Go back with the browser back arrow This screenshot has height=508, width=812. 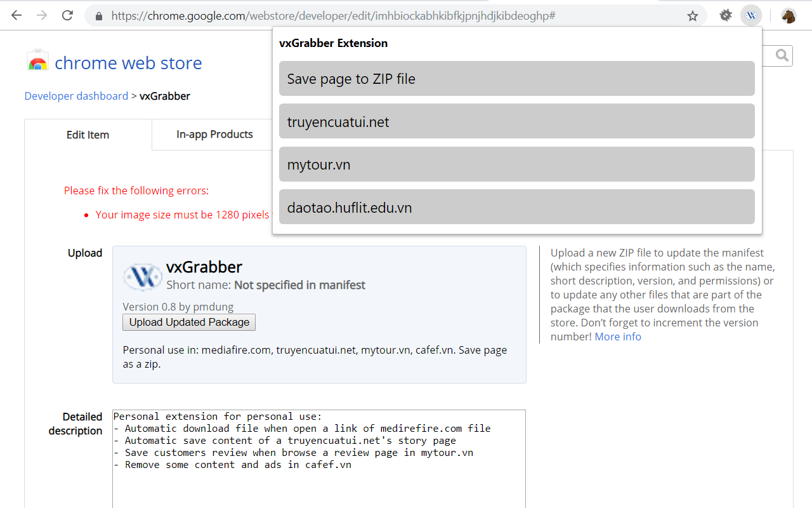coord(16,15)
